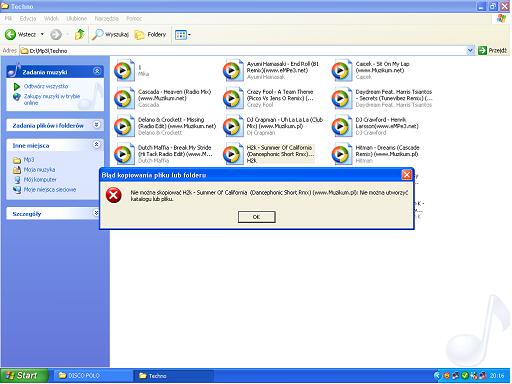512x384 pixels.
Task: Click the red error icon in dialog
Action: tap(114, 195)
